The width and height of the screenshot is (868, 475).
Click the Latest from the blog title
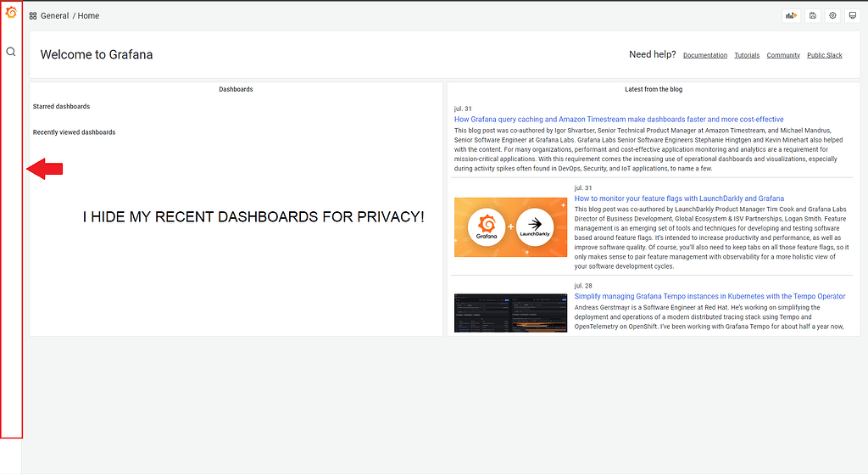point(654,89)
